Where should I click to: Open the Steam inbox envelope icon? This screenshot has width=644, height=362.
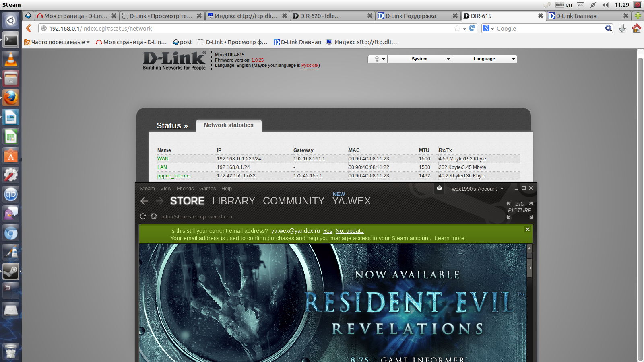tap(439, 188)
